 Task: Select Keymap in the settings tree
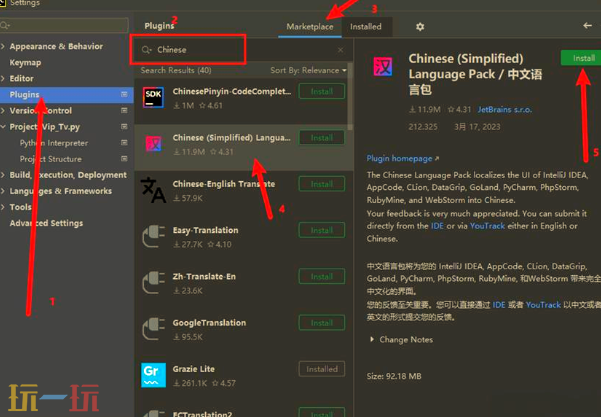[25, 62]
